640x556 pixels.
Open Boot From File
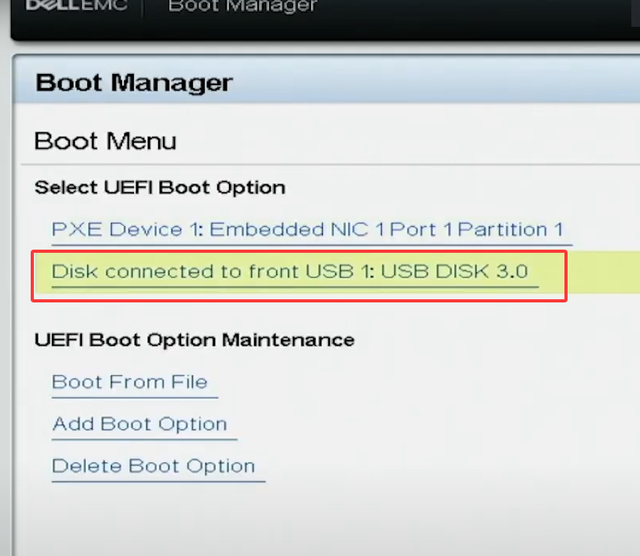click(x=129, y=382)
